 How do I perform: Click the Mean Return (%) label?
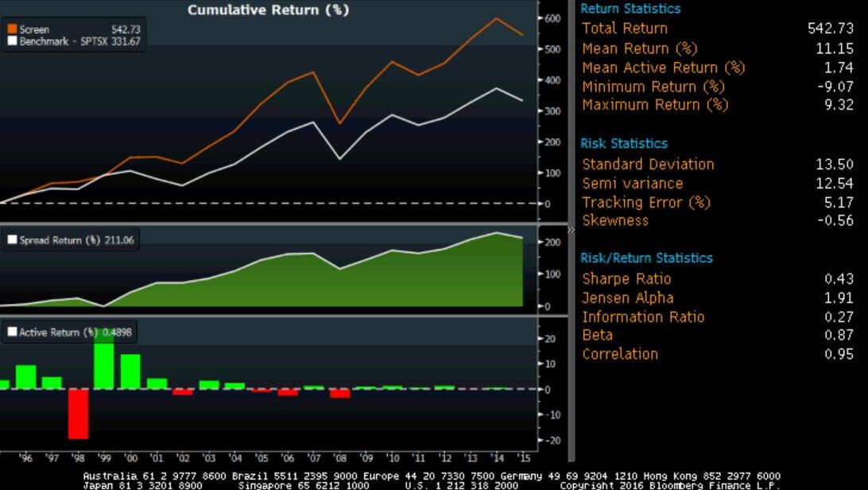click(639, 49)
